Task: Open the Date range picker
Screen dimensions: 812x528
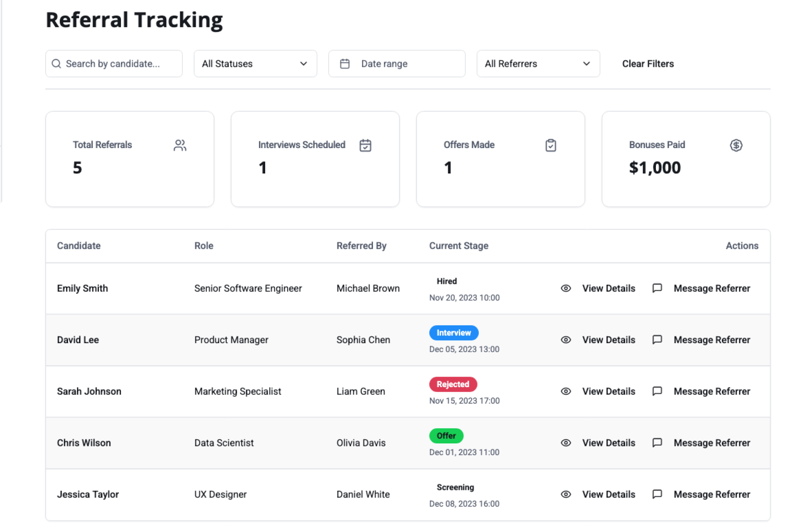Action: 397,63
